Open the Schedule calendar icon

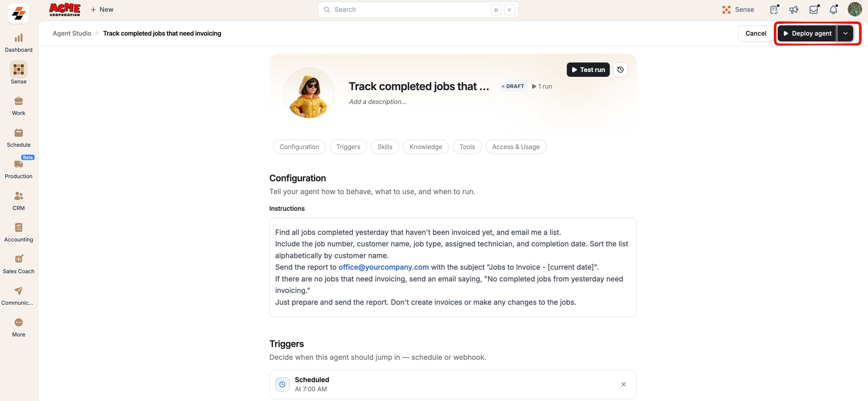point(18,133)
